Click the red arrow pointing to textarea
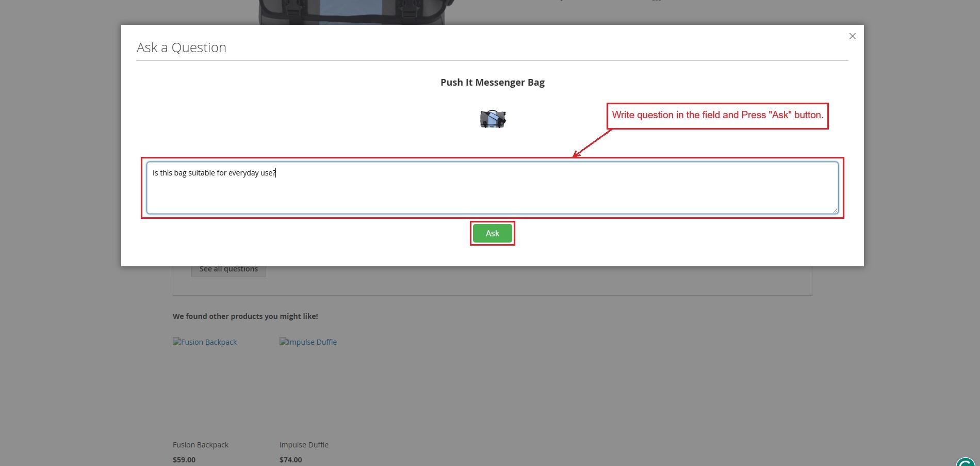Screen dimensions: 980x466 (x=592, y=143)
